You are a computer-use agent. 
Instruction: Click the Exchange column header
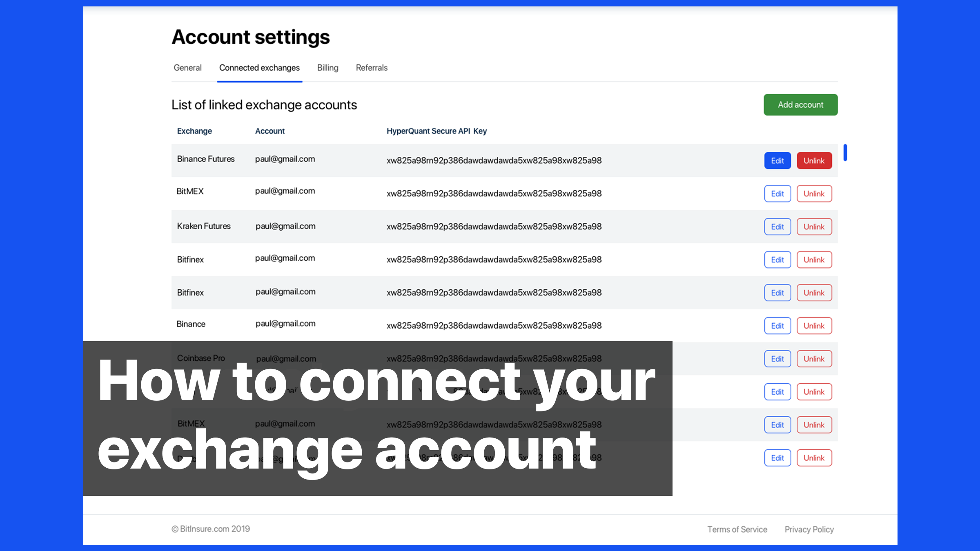194,131
